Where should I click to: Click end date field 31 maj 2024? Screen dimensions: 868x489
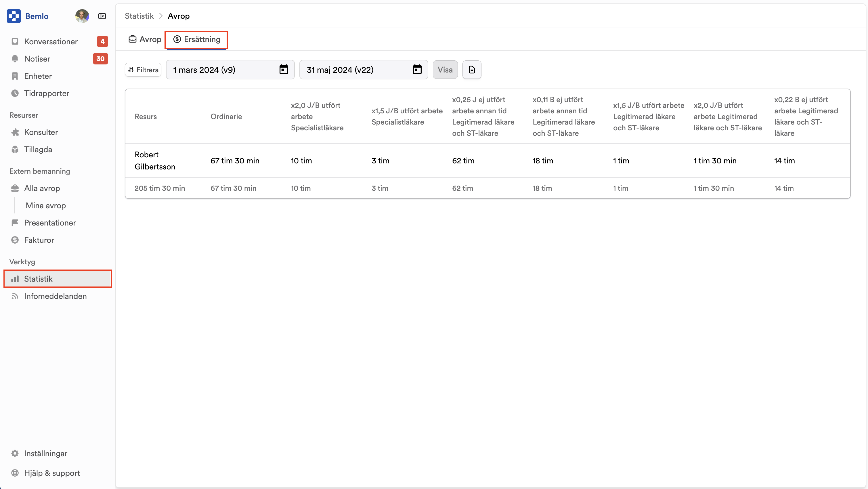click(x=364, y=69)
